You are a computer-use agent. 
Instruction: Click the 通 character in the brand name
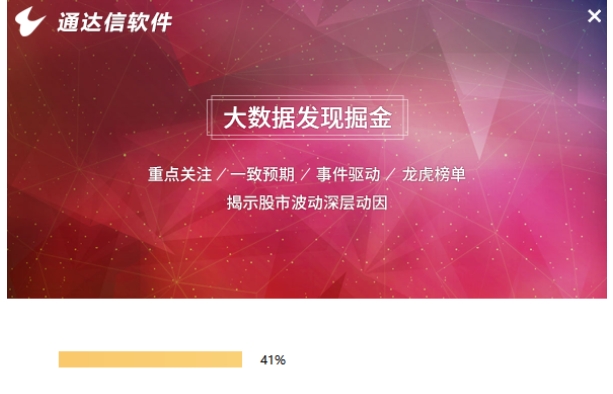[x=69, y=22]
